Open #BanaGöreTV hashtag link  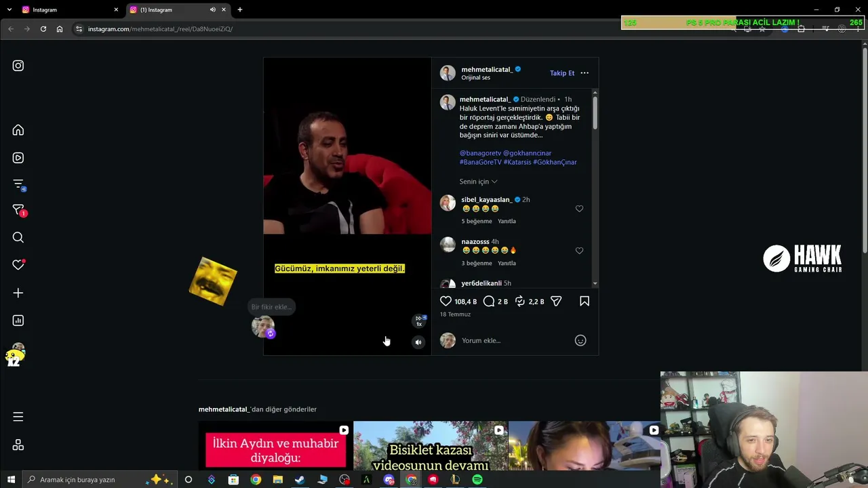481,162
